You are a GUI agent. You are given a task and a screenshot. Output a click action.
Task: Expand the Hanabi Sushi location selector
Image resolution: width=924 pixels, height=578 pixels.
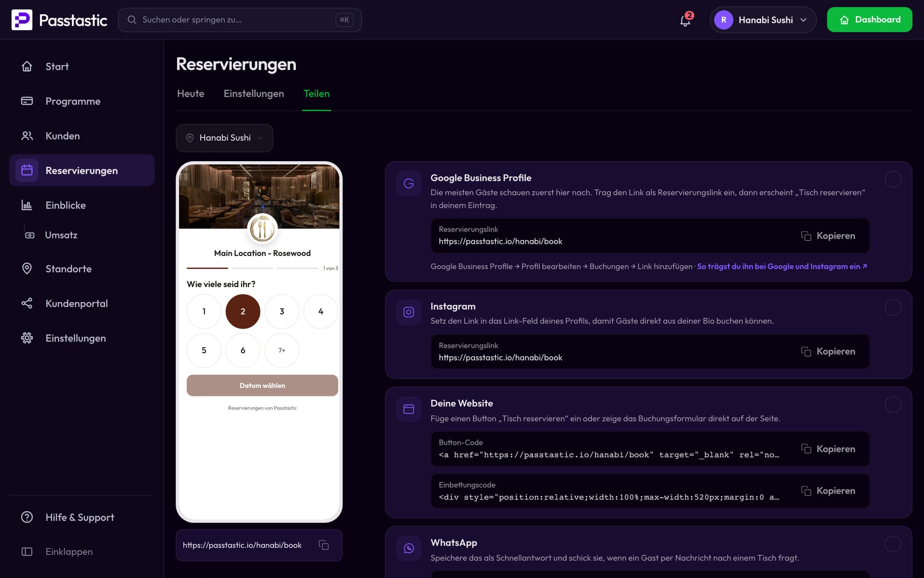point(224,138)
